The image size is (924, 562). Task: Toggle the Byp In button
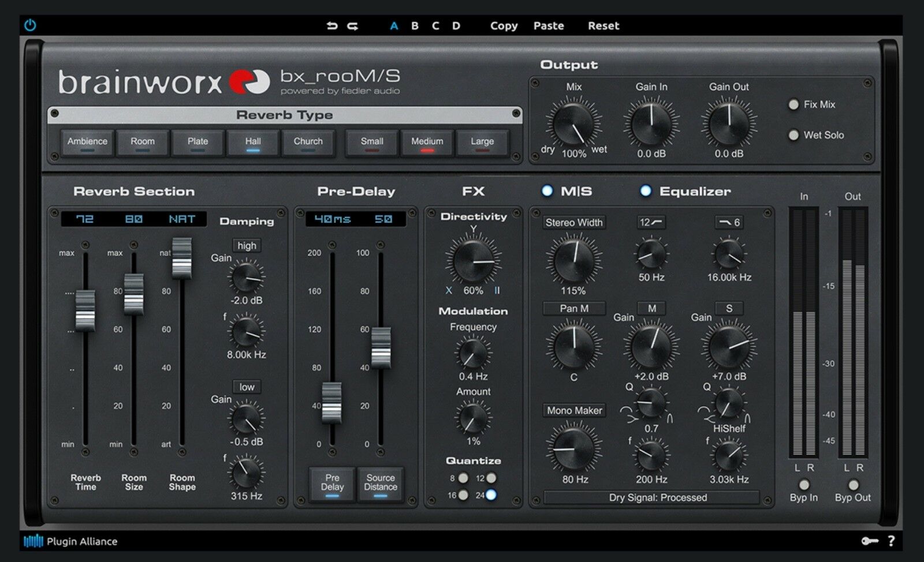click(x=804, y=485)
